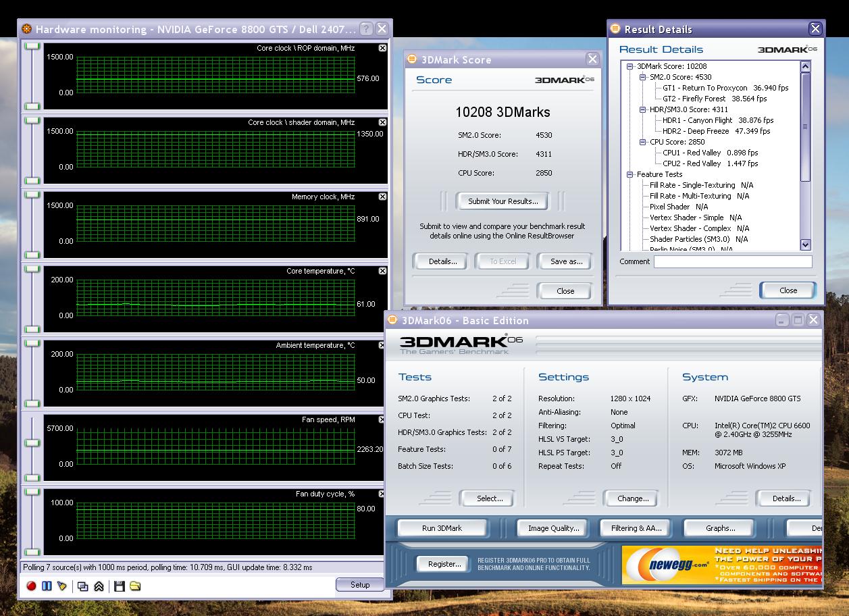Select GT2 - Firefly Forest row
The width and height of the screenshot is (849, 616).
tap(715, 99)
